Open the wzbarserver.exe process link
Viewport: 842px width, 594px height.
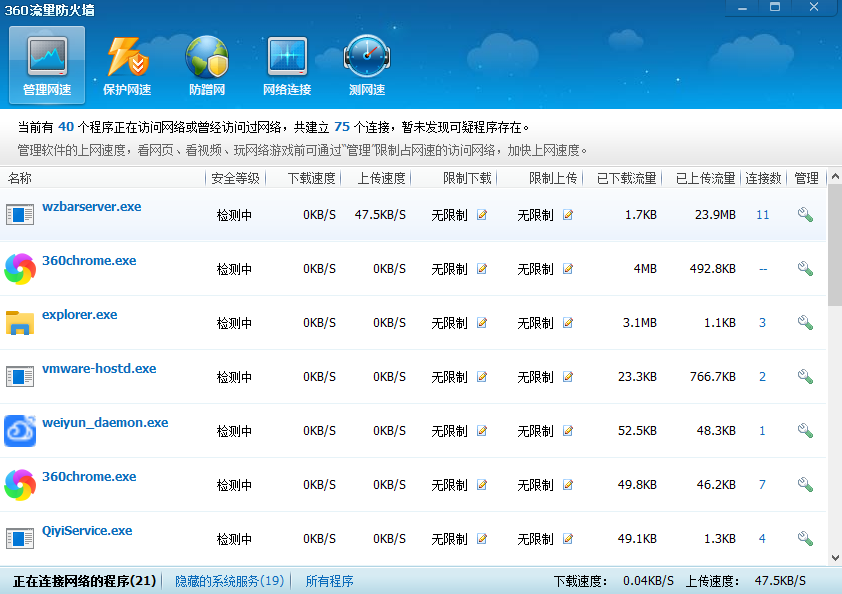[92, 207]
